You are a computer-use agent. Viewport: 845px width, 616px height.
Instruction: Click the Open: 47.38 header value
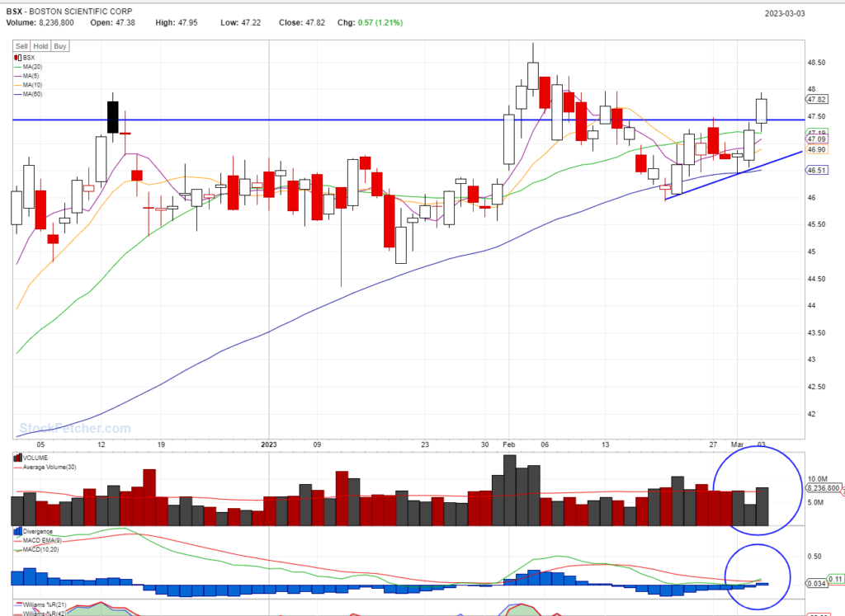112,22
